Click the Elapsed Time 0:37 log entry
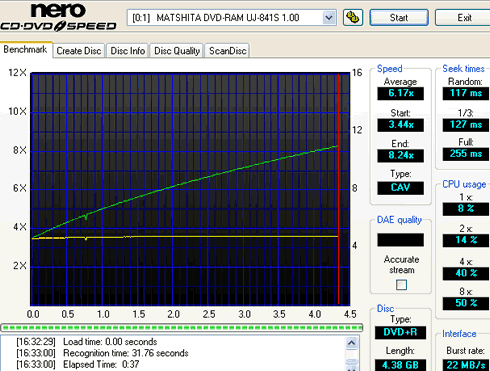 (x=78, y=365)
